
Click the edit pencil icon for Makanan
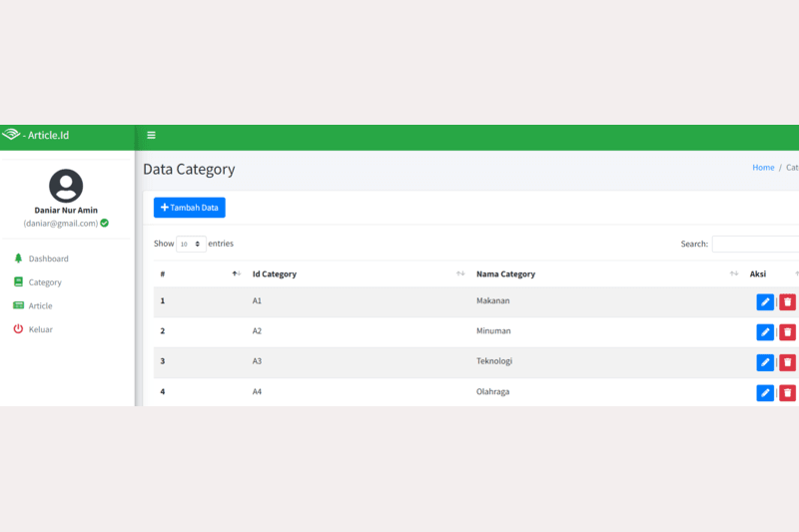[x=765, y=302]
